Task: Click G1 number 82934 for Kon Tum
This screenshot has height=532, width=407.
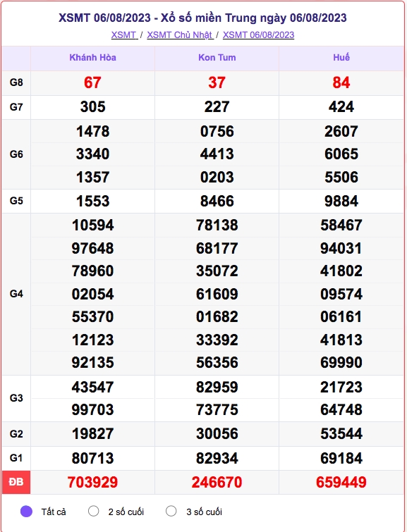Action: coord(217,458)
